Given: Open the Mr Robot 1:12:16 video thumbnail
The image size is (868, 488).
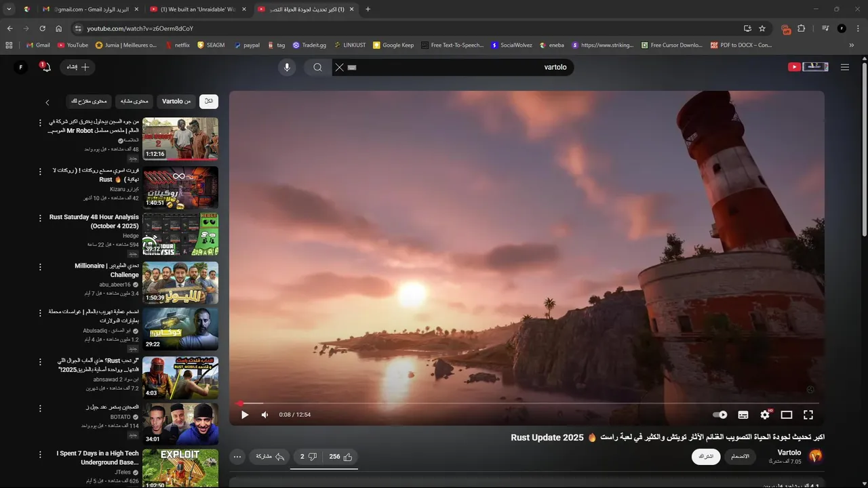Looking at the screenshot, I should (x=180, y=139).
